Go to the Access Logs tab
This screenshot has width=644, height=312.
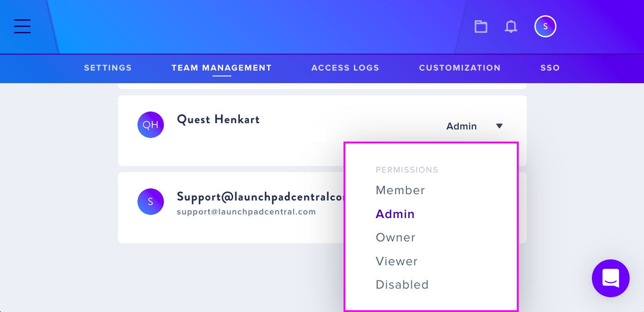pyautogui.click(x=345, y=68)
